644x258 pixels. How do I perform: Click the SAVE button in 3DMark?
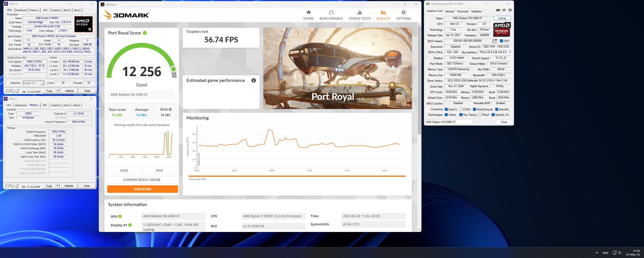click(x=159, y=170)
